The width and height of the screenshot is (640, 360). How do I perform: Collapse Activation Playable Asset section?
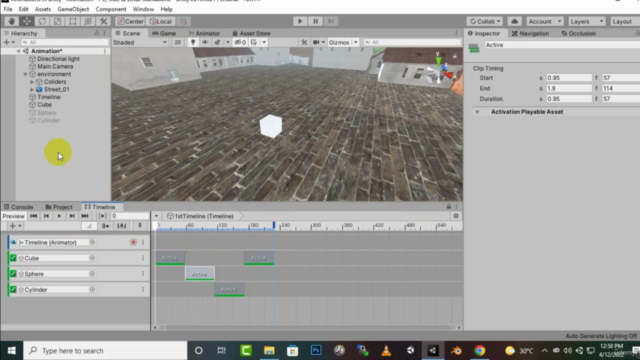point(477,112)
